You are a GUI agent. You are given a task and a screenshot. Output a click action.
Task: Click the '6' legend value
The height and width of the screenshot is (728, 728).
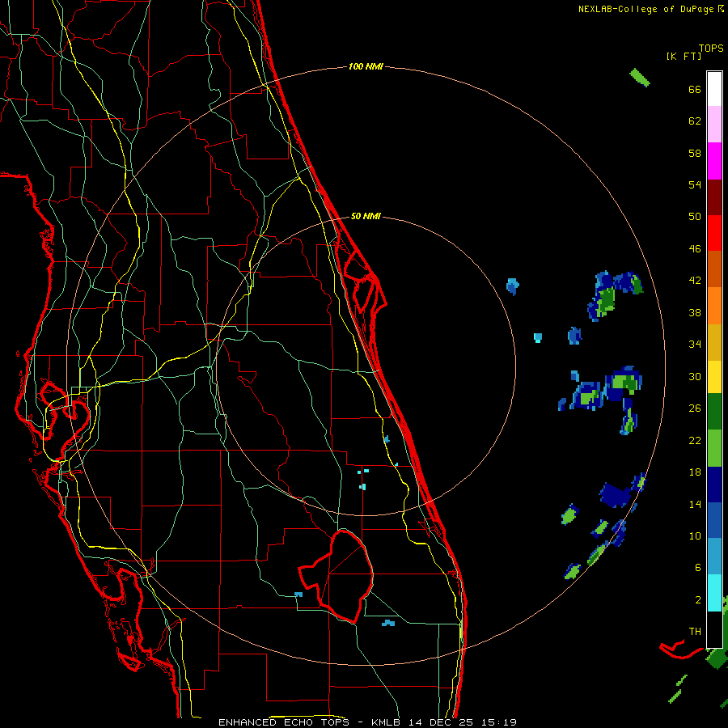point(698,568)
